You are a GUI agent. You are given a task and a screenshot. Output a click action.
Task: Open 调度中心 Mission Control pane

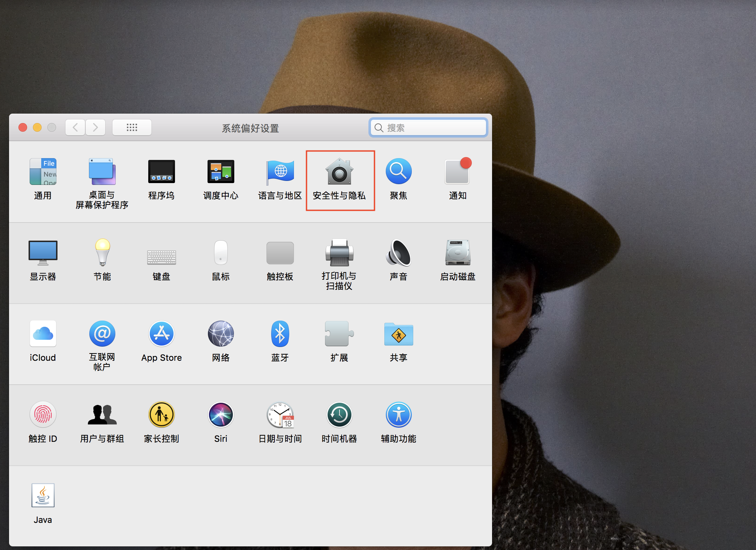pos(221,172)
